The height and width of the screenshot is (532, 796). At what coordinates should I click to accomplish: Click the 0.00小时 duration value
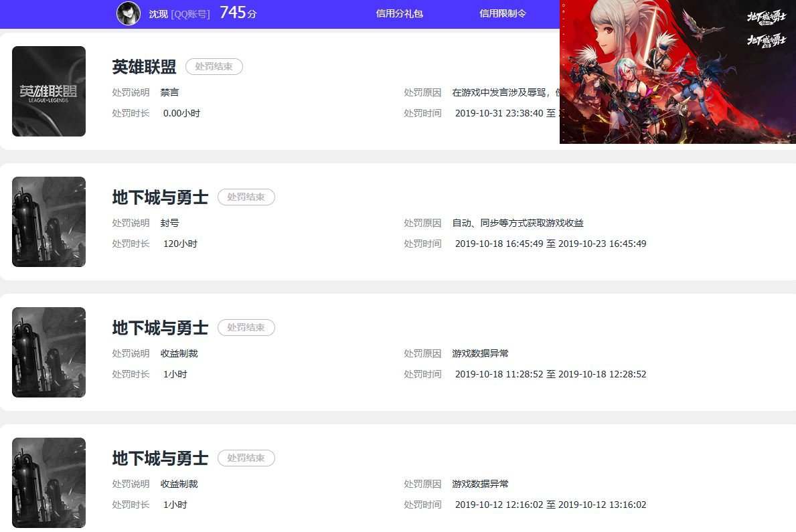click(181, 113)
